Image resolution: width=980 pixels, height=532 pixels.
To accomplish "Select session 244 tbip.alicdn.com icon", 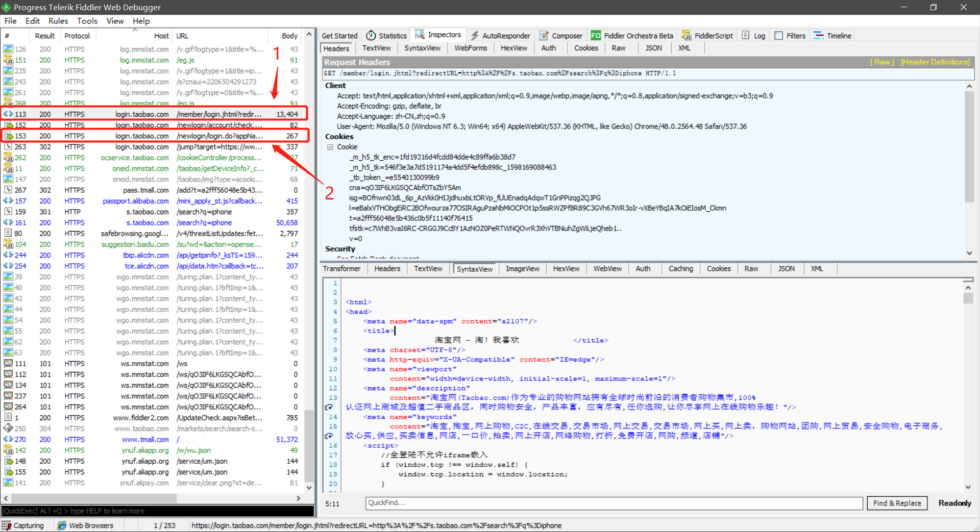I will (x=8, y=255).
